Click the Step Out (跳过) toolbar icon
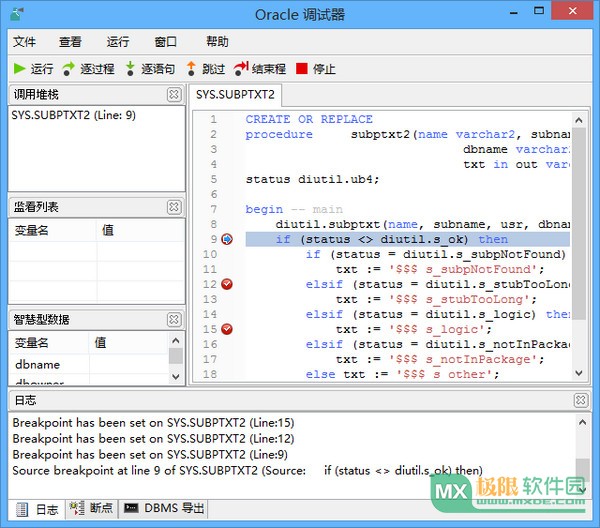This screenshot has height=528, width=600. (x=191, y=69)
